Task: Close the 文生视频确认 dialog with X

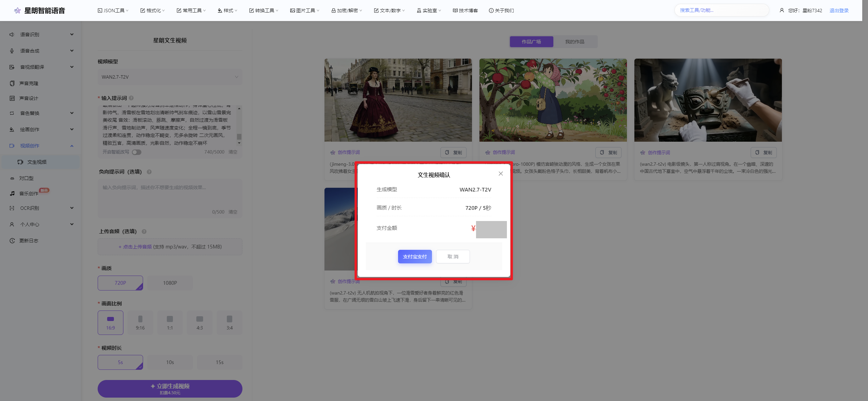Action: (500, 174)
